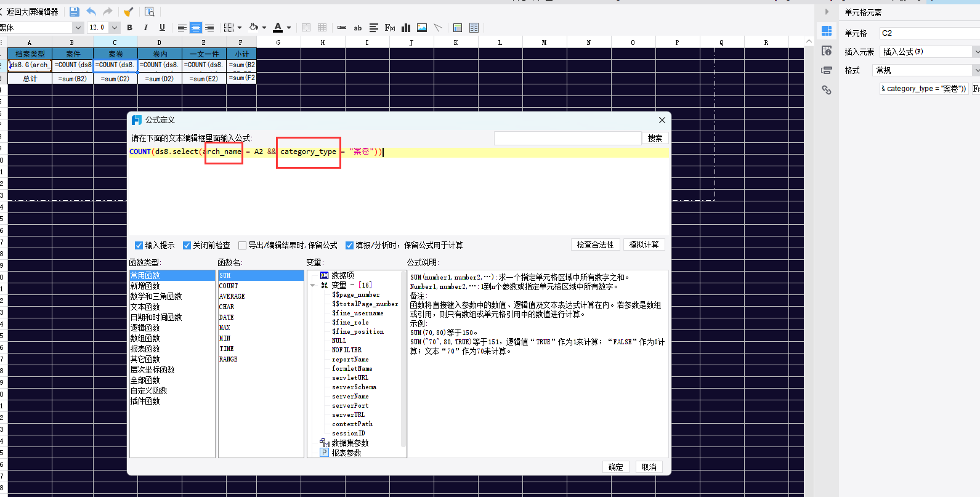
Task: Toggle bold text formatting
Action: pos(129,28)
